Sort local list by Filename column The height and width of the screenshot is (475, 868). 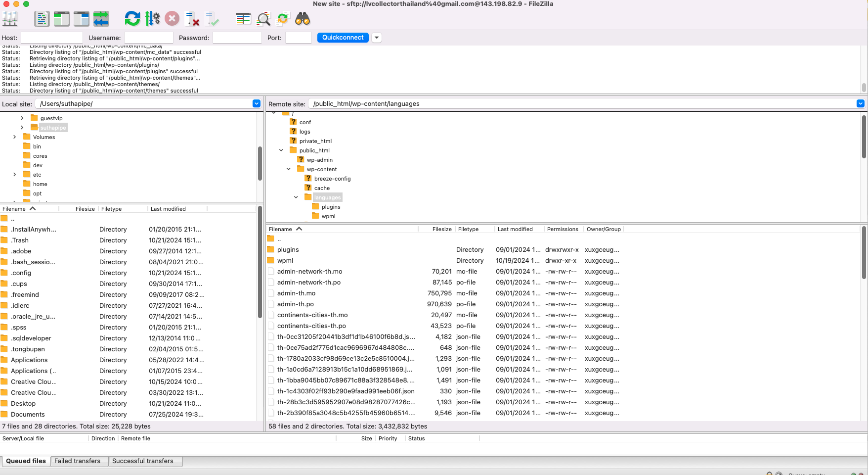click(30, 209)
